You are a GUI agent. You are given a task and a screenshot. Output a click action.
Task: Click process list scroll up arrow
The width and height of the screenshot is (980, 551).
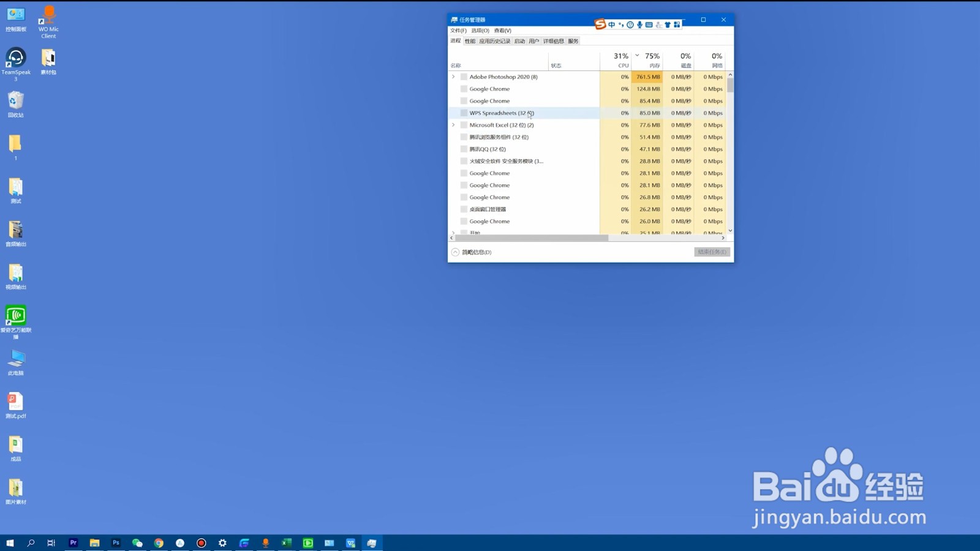pos(730,75)
